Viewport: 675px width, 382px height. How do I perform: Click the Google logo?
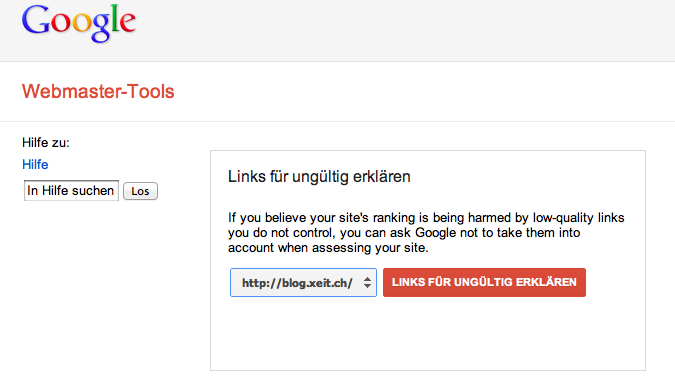[79, 23]
